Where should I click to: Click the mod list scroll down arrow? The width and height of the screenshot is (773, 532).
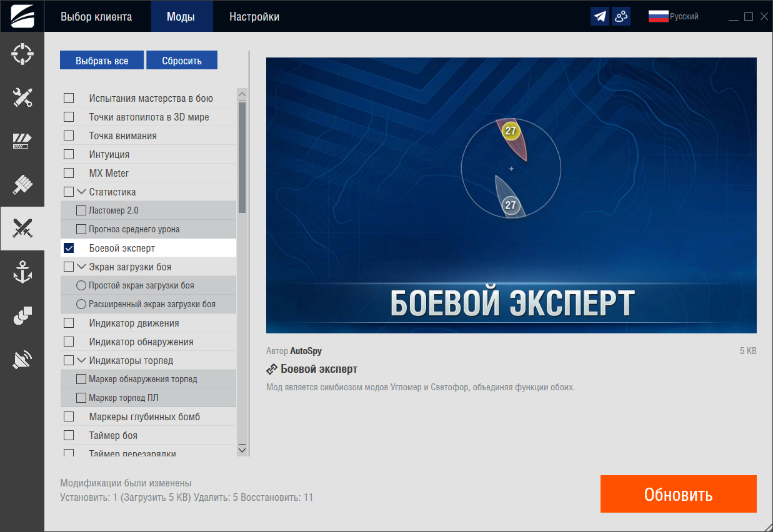242,450
